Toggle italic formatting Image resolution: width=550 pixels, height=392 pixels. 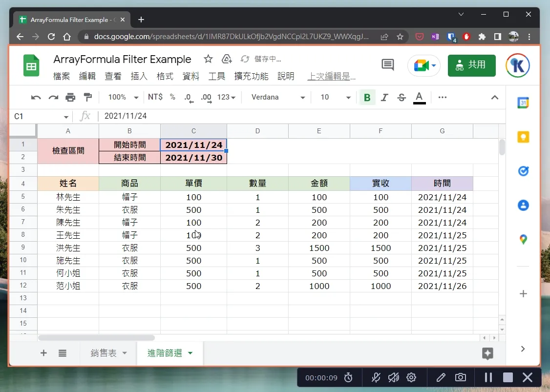384,98
